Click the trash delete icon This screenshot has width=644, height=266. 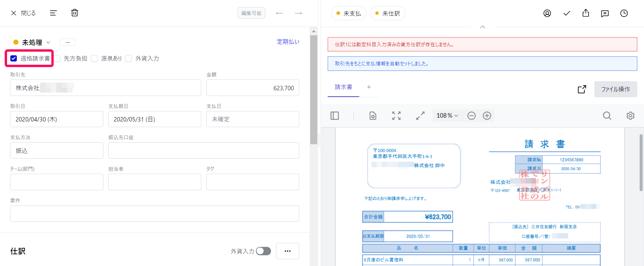tap(74, 13)
